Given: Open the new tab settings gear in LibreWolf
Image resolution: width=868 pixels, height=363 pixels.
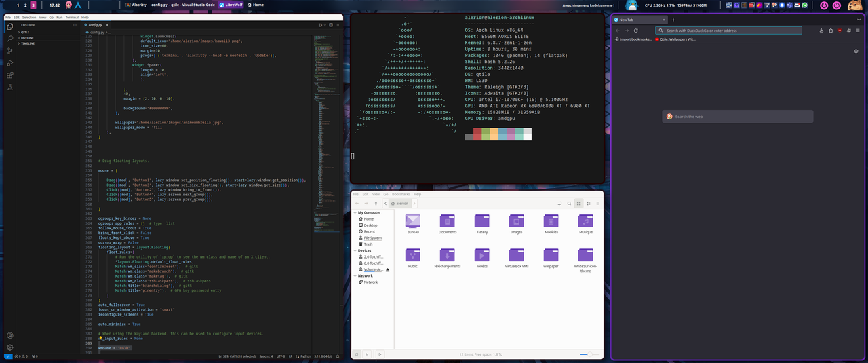Looking at the screenshot, I should 856,51.
